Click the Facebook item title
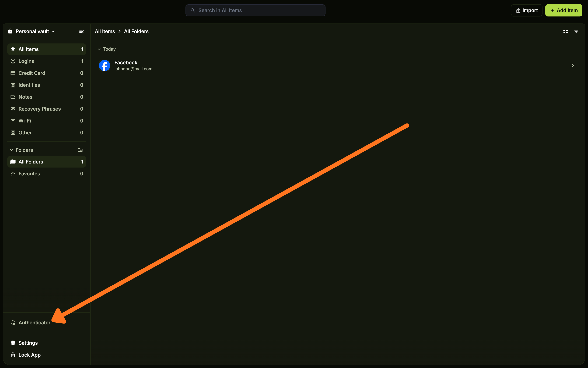 (x=126, y=63)
